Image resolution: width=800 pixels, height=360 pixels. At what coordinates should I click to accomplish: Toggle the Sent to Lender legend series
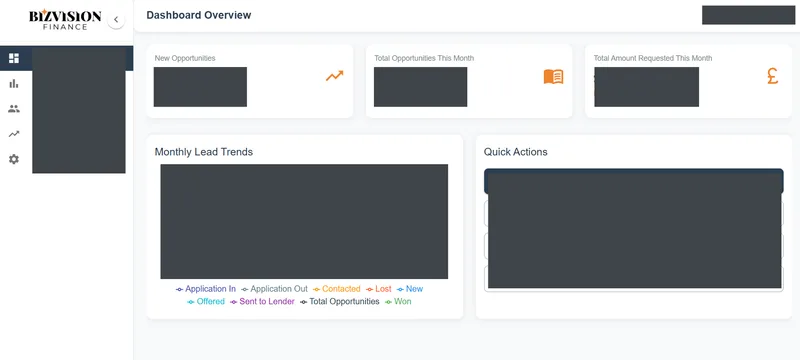pyautogui.click(x=262, y=301)
